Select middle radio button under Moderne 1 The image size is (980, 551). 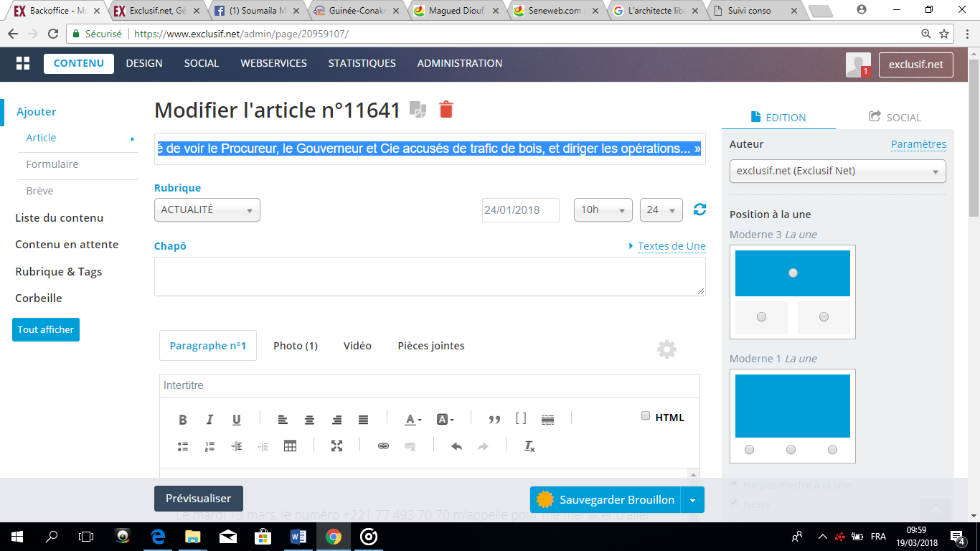(x=791, y=450)
